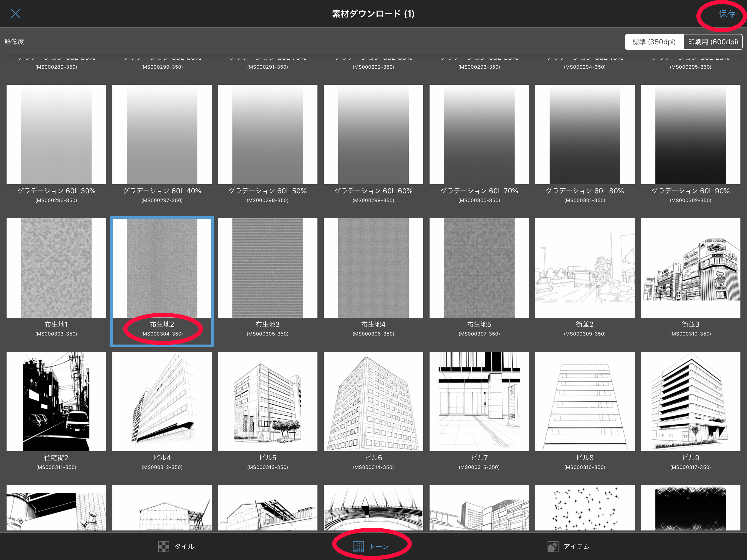Tap the scattered stars sparkle thumbnail
Image resolution: width=747 pixels, height=560 pixels.
tap(585, 508)
